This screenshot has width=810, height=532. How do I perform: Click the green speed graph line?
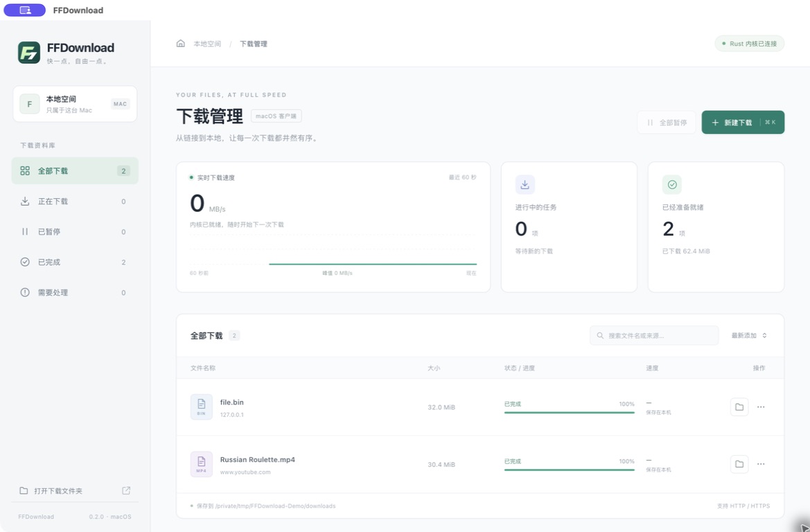click(x=373, y=264)
